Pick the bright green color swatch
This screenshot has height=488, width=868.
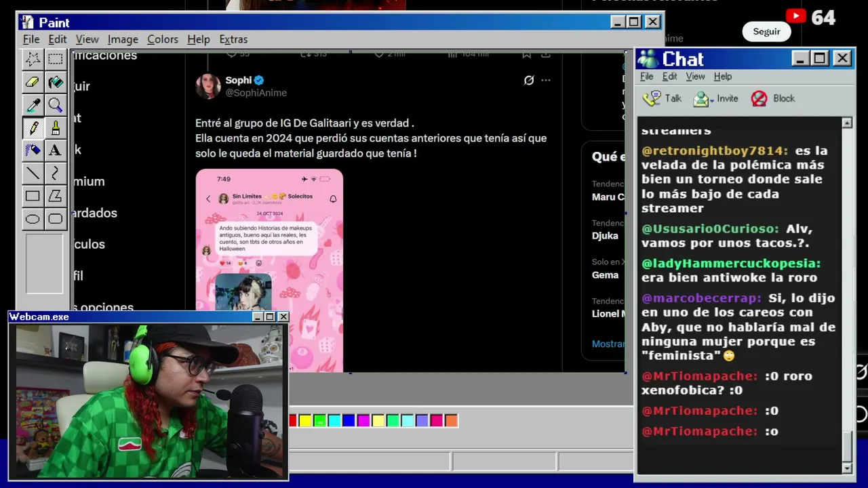pos(319,421)
